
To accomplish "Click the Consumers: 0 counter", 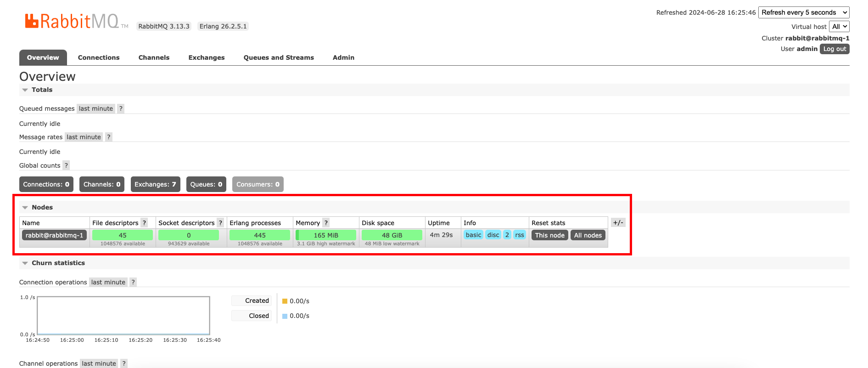I will click(258, 184).
